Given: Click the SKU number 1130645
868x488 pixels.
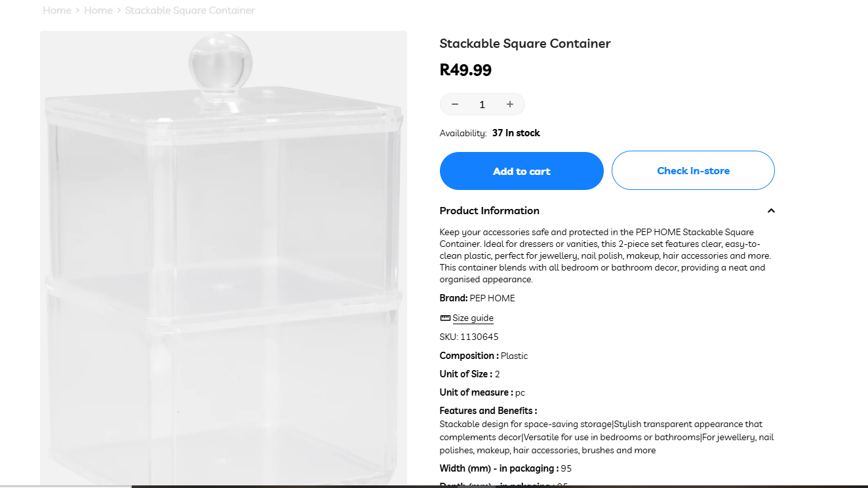Looking at the screenshot, I should pyautogui.click(x=479, y=337).
